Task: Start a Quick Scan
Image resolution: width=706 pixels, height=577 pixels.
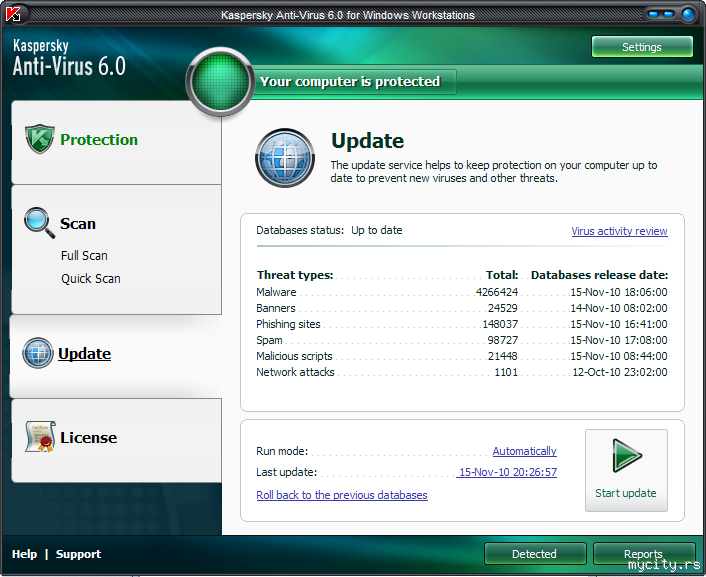Action: pos(91,278)
